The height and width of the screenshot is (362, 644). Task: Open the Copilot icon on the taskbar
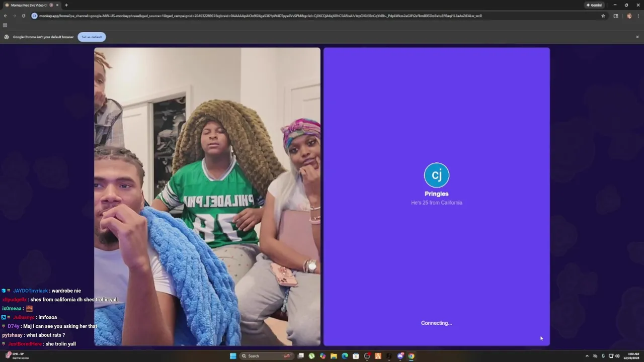point(323,356)
